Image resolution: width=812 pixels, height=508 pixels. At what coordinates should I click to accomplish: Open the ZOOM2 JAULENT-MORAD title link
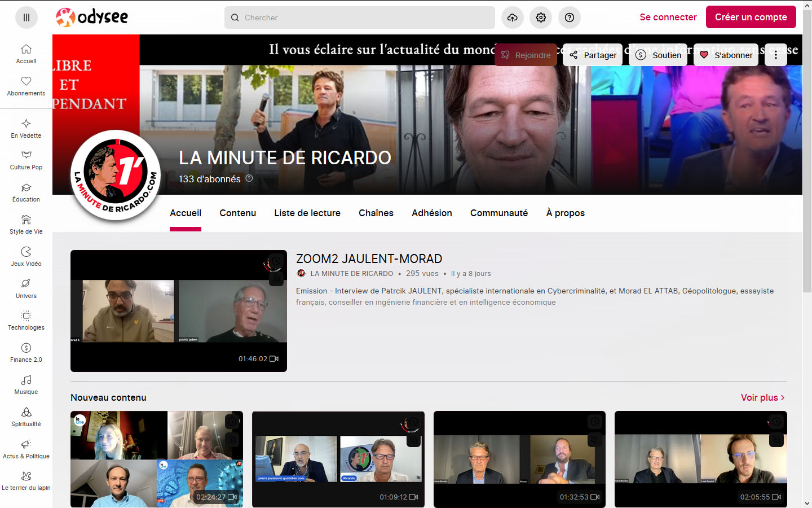click(369, 259)
